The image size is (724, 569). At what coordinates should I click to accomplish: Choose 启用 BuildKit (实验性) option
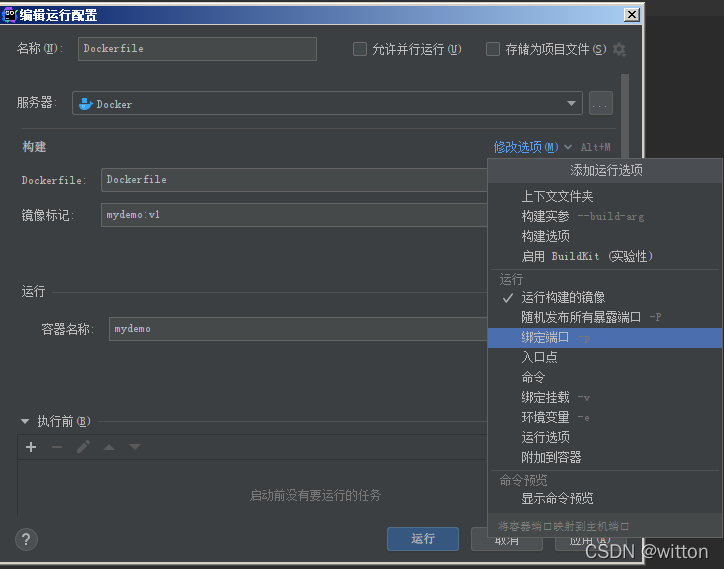click(605, 256)
